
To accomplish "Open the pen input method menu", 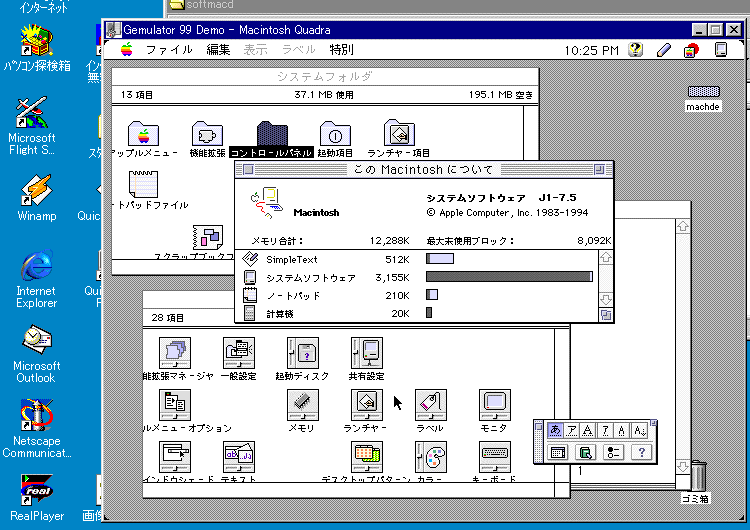I will (x=663, y=50).
